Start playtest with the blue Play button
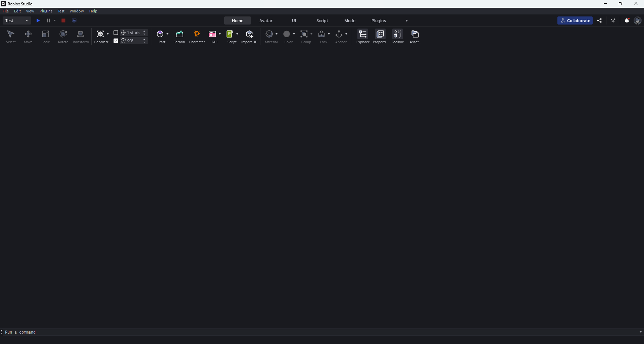The width and height of the screenshot is (644, 344). point(38,20)
